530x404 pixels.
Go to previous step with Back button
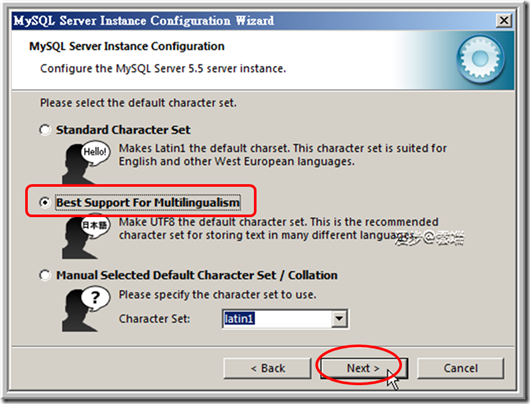tap(267, 368)
